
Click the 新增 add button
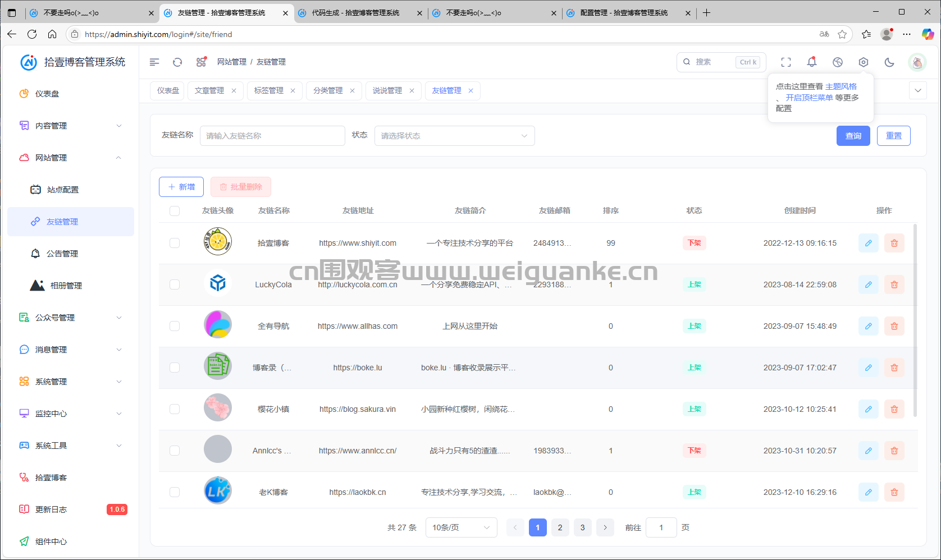[x=181, y=187]
